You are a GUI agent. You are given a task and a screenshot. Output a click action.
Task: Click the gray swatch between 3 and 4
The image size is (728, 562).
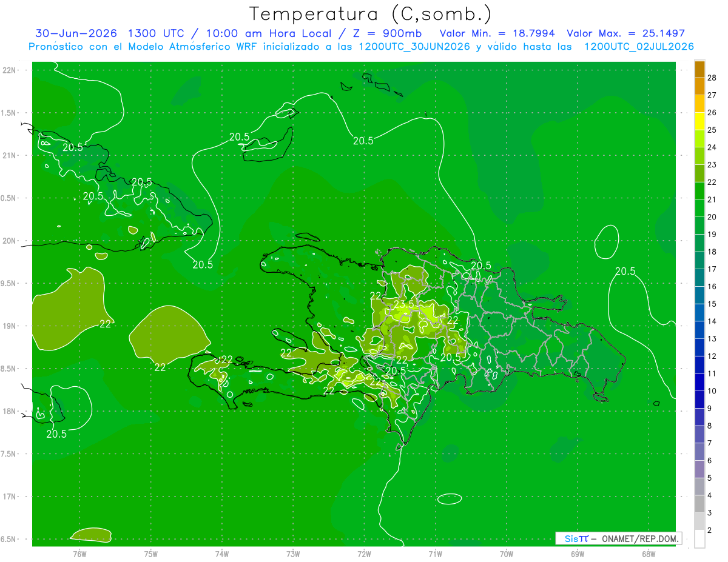tap(699, 504)
